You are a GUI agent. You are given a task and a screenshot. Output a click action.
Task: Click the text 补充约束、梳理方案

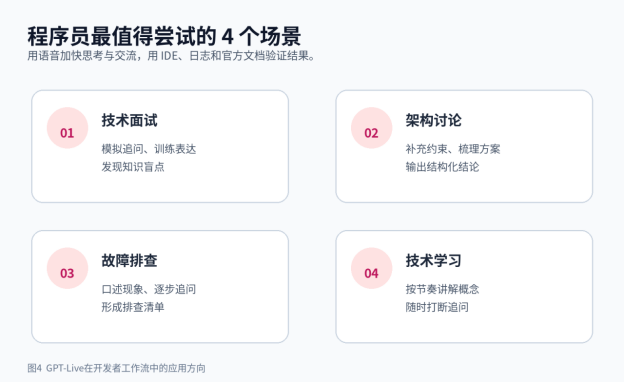pos(453,149)
